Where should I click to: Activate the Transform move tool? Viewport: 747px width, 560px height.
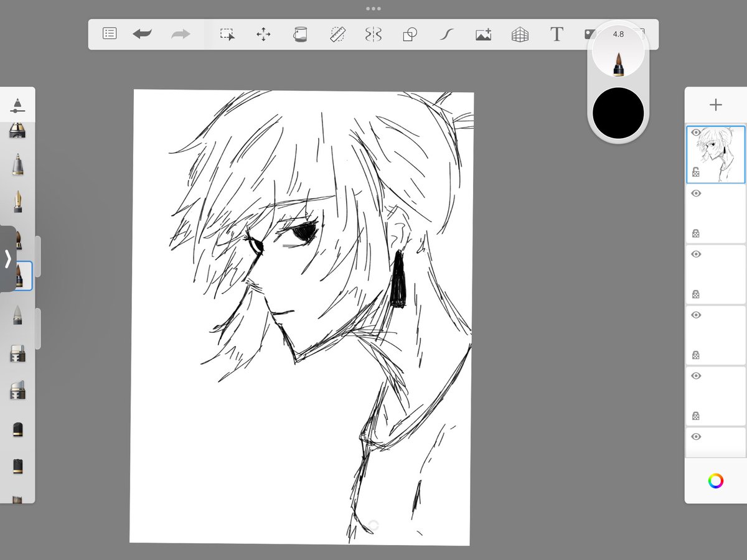click(x=263, y=34)
